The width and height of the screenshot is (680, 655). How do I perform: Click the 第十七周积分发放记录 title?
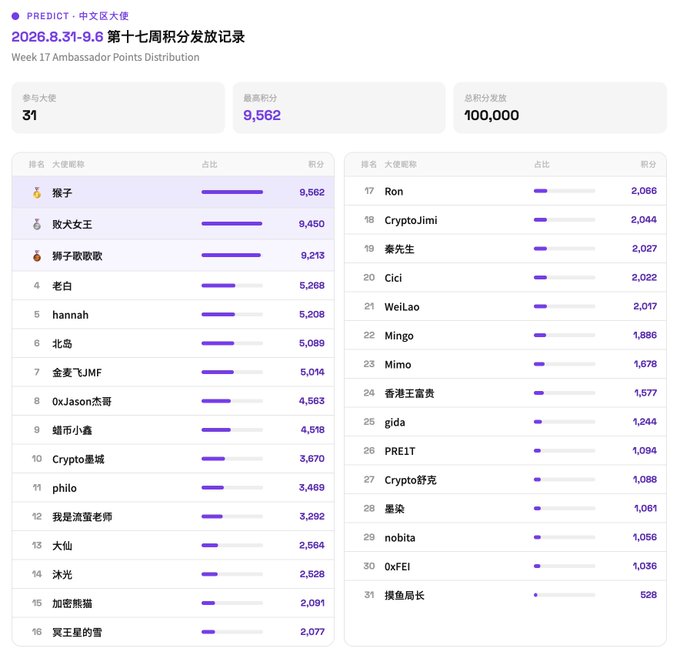pyautogui.click(x=176, y=37)
